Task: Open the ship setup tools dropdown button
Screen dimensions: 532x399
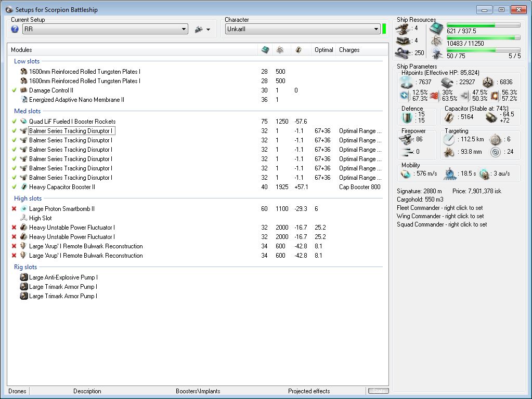Action: (x=202, y=30)
